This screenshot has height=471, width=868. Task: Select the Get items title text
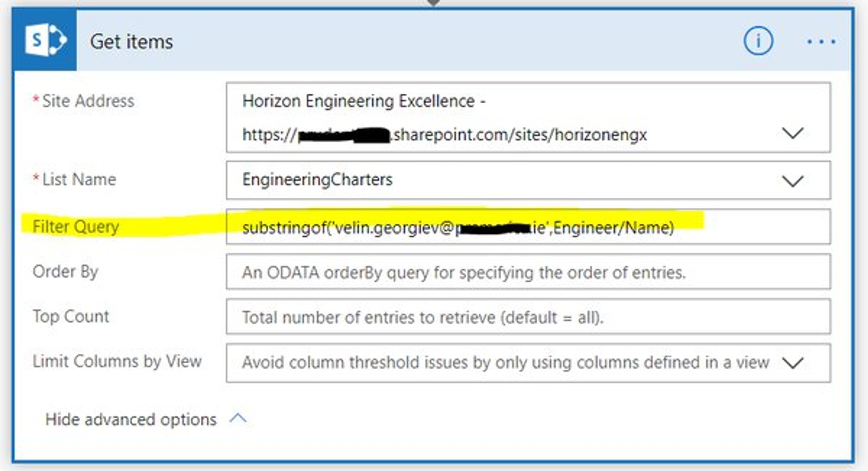point(131,42)
